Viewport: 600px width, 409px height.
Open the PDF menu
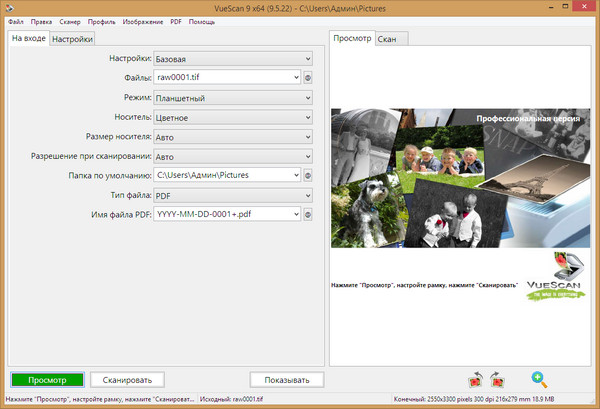[176, 22]
